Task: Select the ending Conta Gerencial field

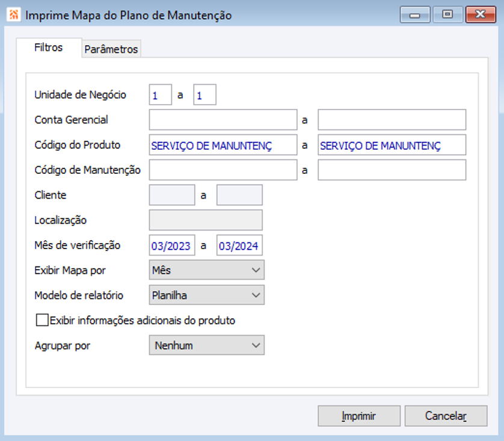Action: coord(392,120)
